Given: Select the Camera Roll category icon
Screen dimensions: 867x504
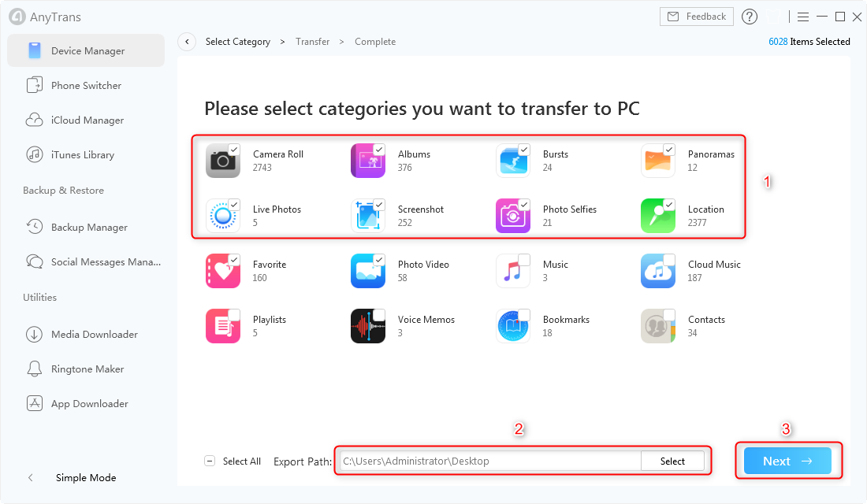Looking at the screenshot, I should click(223, 160).
